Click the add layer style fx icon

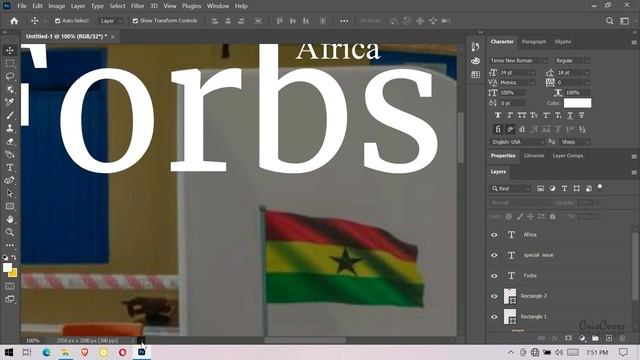coord(555,338)
